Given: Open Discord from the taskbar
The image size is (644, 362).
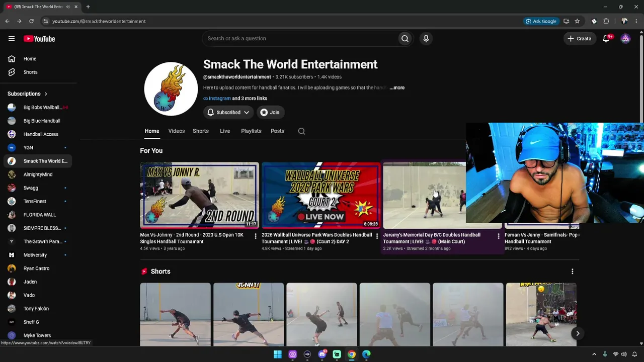Looking at the screenshot, I should [x=322, y=354].
